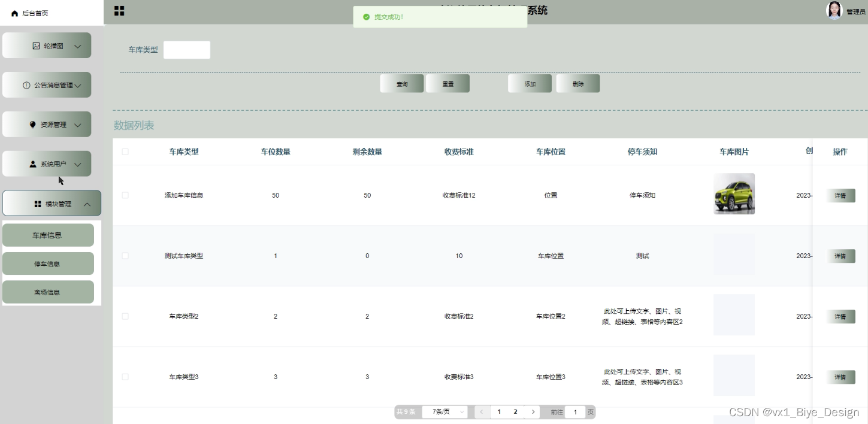Open the 7条/页 page size dropdown

(445, 412)
